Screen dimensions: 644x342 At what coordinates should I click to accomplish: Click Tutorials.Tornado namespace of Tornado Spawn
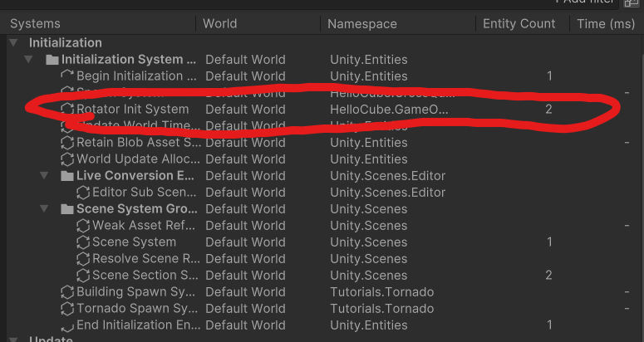pyautogui.click(x=382, y=308)
